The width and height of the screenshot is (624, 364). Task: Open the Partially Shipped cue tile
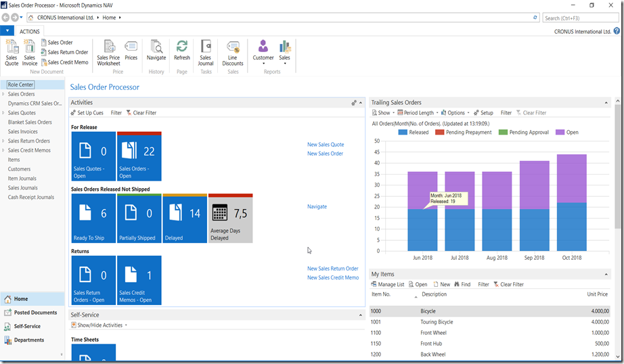(x=139, y=219)
